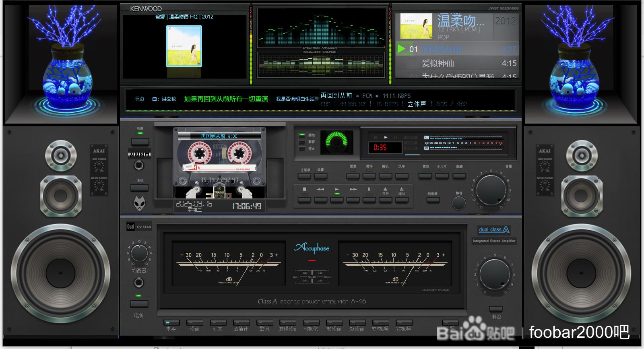
Task: Click the 添加 add files button
Action: [401, 199]
